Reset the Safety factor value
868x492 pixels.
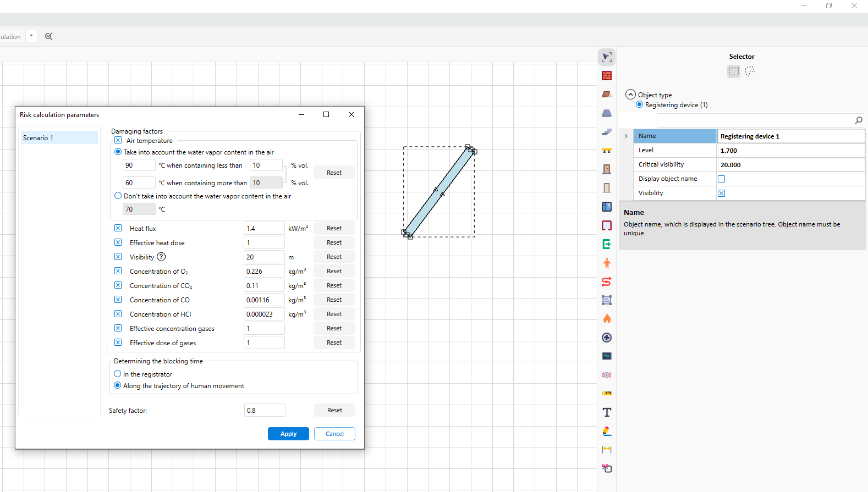(334, 410)
